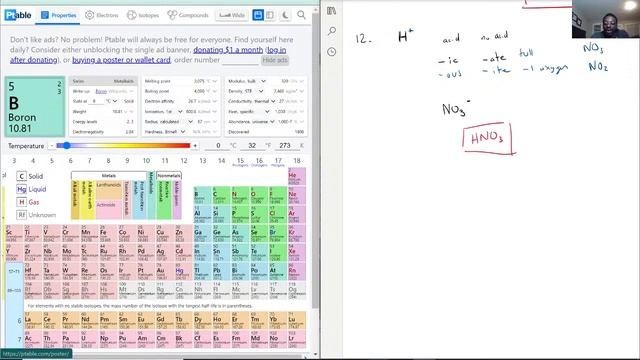640x360 pixels.
Task: Highlight the Nonmetals category header
Action: coord(169,176)
